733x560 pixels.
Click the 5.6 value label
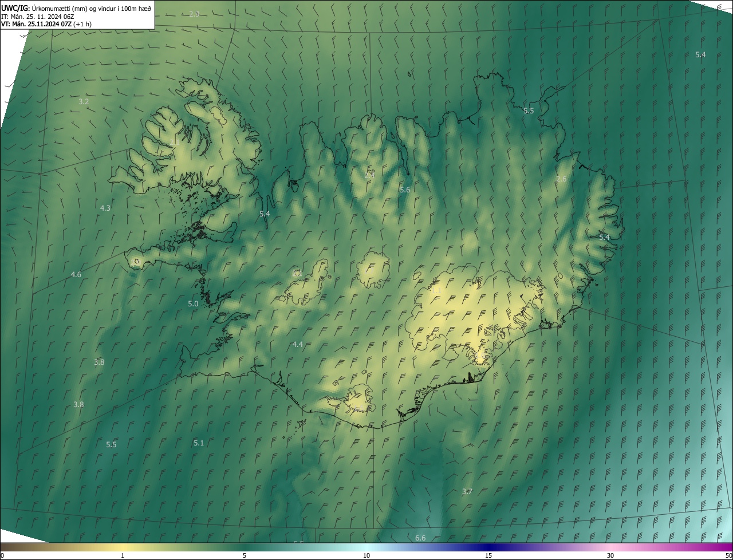coord(405,190)
